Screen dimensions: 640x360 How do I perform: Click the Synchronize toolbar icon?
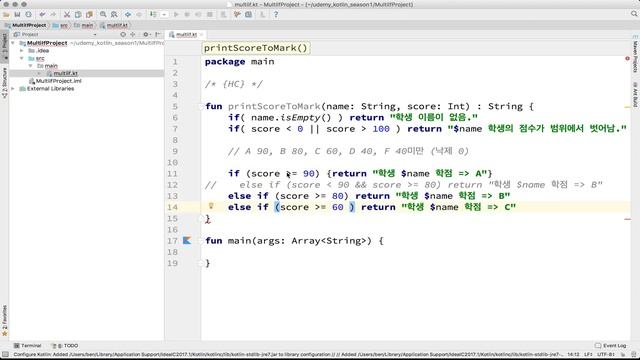click(28, 14)
